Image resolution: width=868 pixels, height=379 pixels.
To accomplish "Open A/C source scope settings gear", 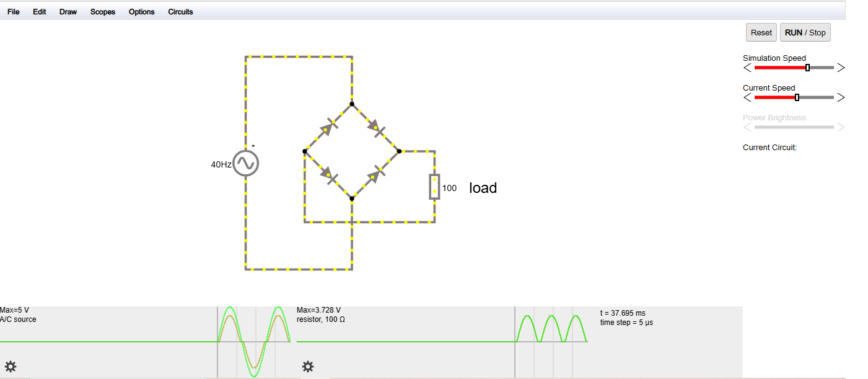I will pyautogui.click(x=11, y=367).
